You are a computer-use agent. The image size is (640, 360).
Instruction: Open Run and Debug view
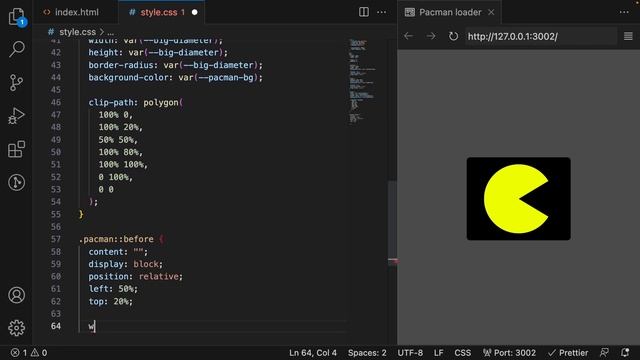pos(16,116)
